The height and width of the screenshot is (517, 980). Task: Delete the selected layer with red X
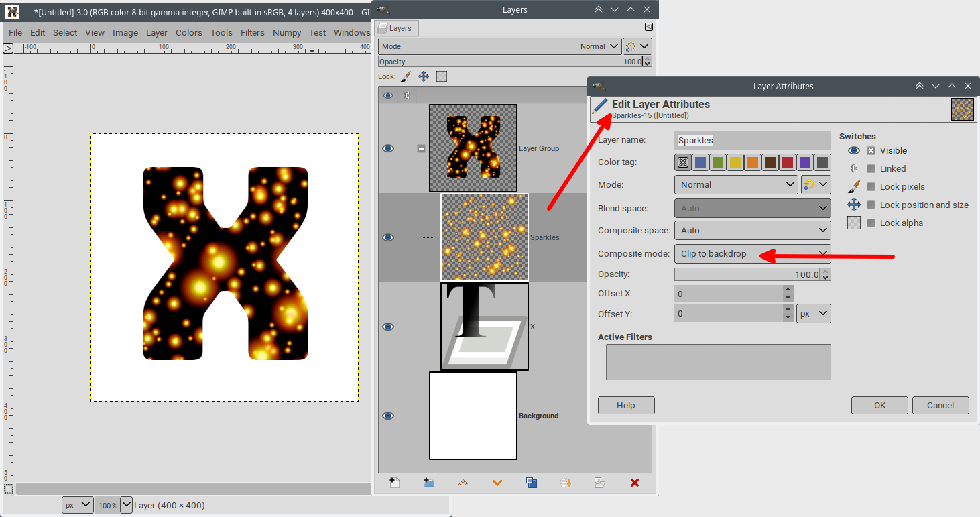(635, 483)
